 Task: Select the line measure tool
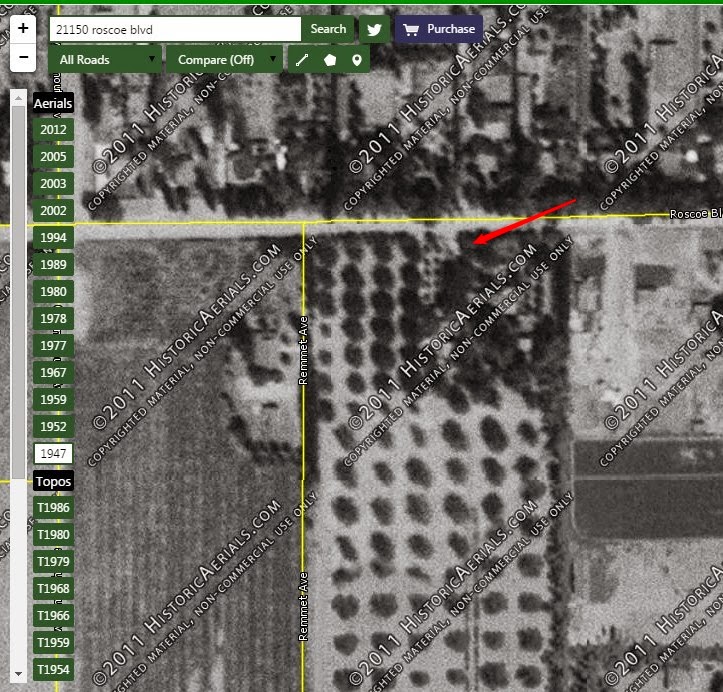tap(302, 60)
